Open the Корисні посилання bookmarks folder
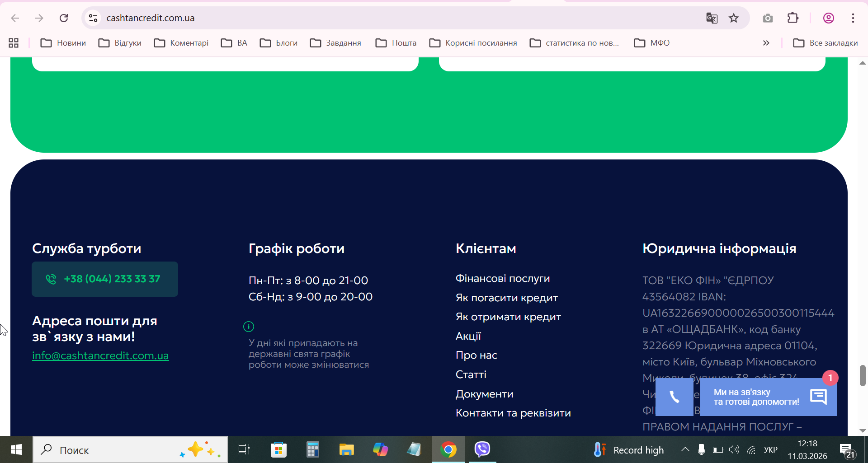 pyautogui.click(x=473, y=43)
